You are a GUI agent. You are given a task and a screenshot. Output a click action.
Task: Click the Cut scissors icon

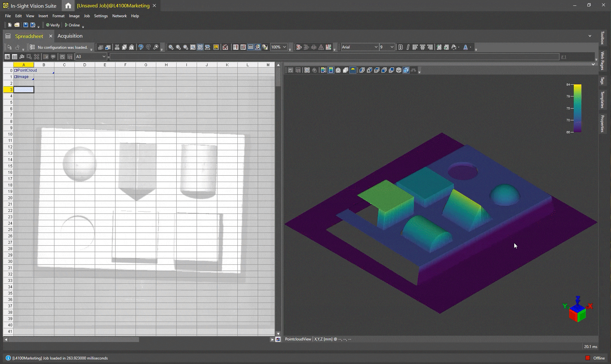pos(117,47)
